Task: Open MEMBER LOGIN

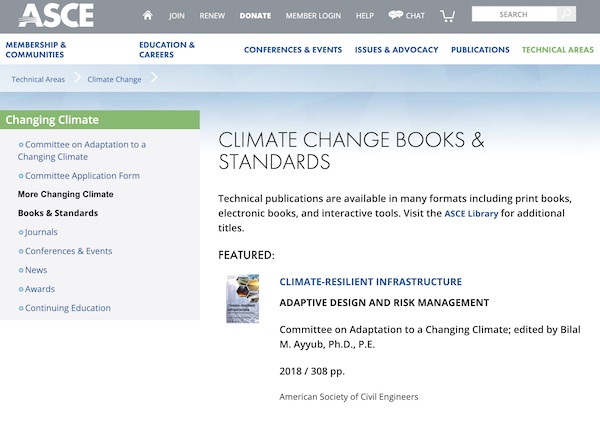Action: 313,16
